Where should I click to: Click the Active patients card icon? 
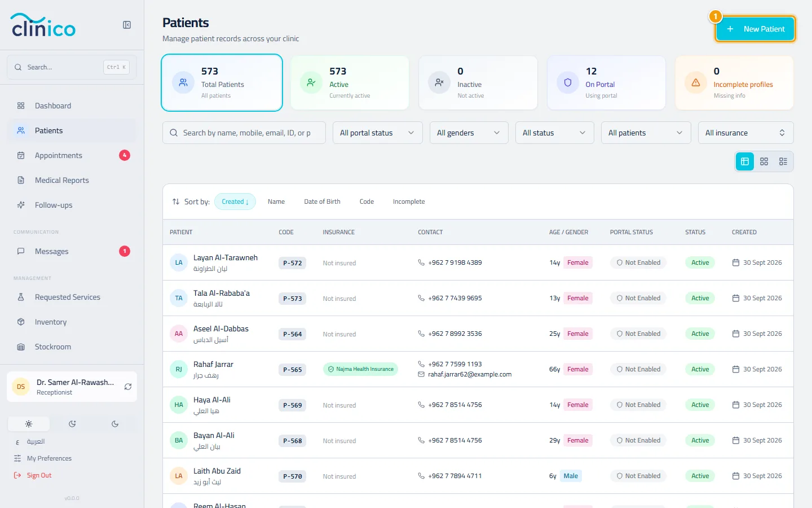(311, 82)
